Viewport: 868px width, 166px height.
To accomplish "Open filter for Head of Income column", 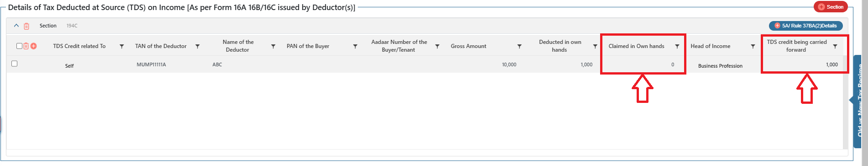I will tap(753, 46).
